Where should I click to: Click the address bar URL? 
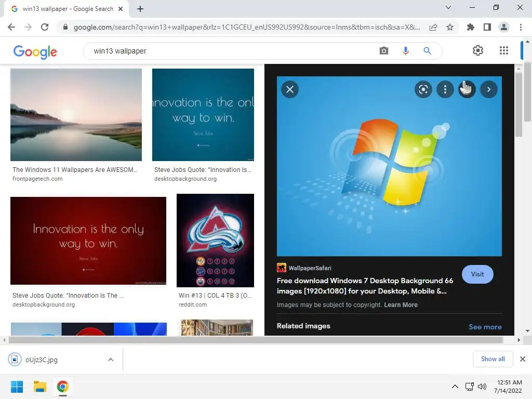(247, 27)
